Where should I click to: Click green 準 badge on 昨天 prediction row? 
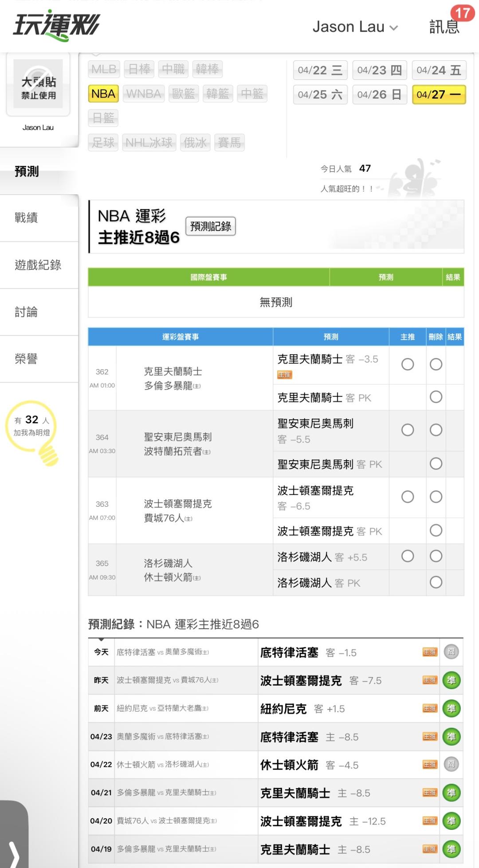tap(451, 680)
